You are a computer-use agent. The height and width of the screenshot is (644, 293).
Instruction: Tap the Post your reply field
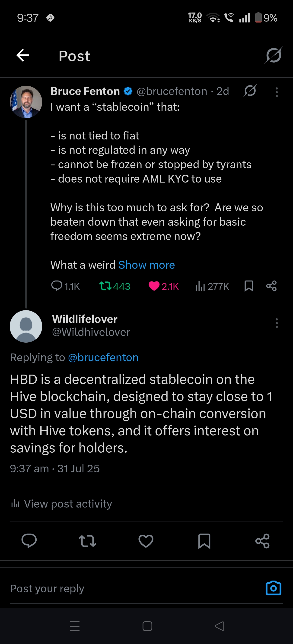(x=135, y=588)
